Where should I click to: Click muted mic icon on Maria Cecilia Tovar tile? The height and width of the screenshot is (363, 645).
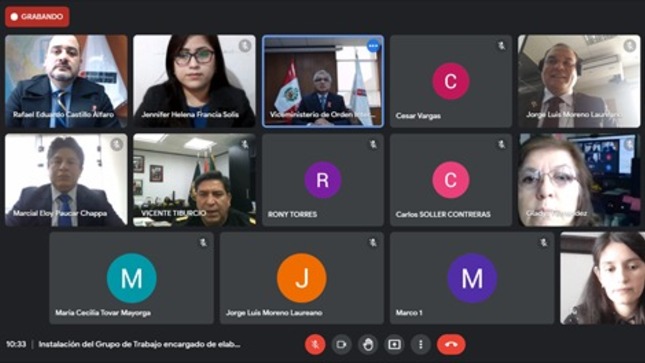pyautogui.click(x=203, y=243)
